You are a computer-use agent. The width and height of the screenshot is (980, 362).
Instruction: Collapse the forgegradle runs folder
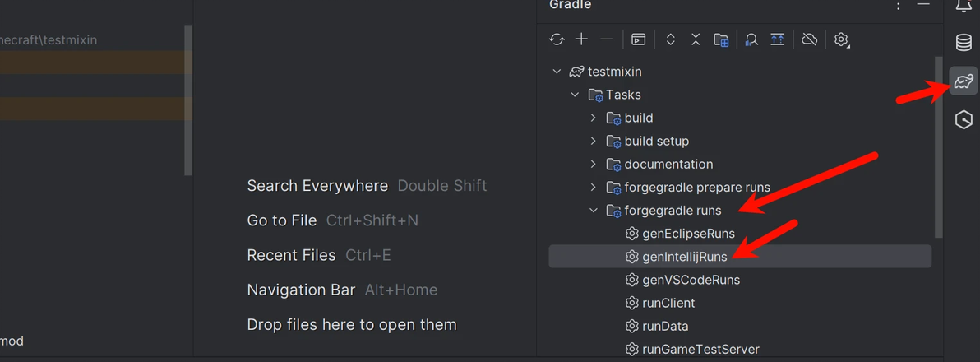594,211
